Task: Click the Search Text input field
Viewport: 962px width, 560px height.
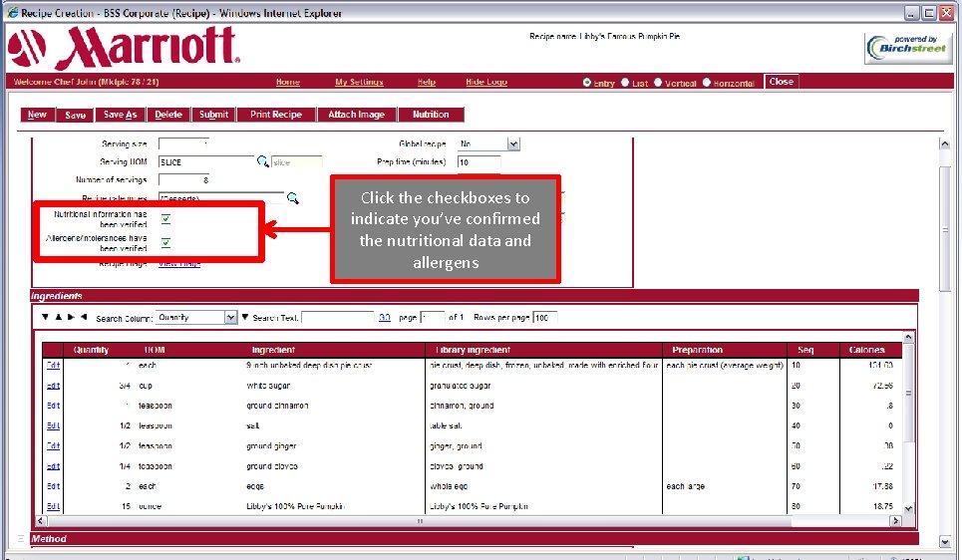Action: [337, 318]
